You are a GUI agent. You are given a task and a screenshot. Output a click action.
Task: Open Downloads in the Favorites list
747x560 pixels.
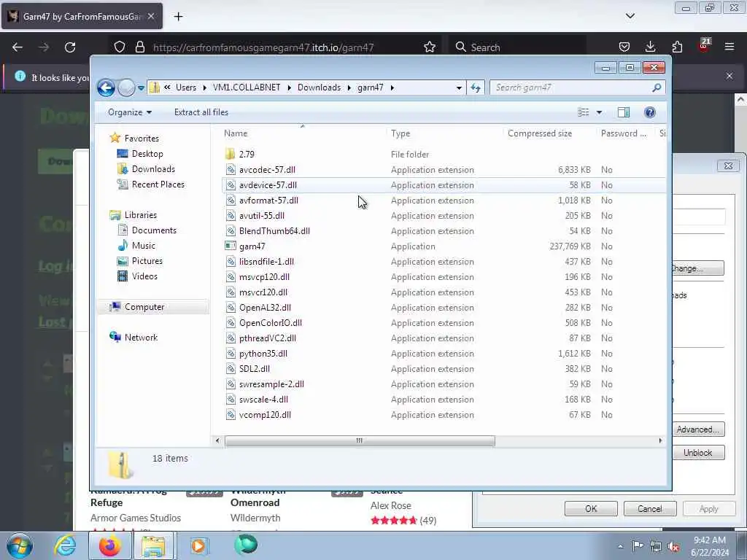(153, 169)
